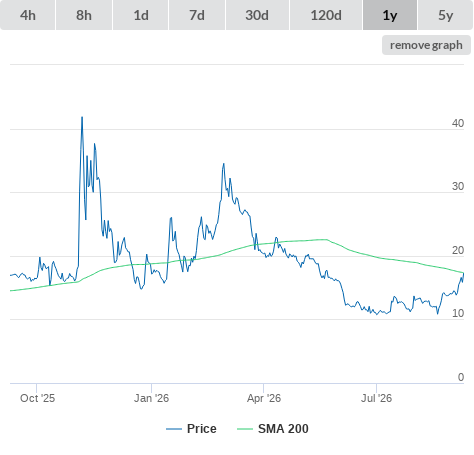
Task: Click the 20 y-axis label
Action: point(458,250)
